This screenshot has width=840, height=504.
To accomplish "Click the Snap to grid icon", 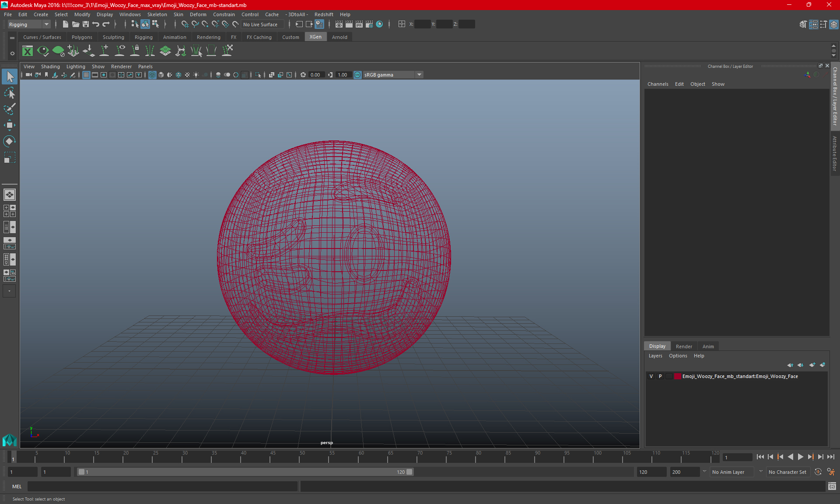I will click(x=185, y=24).
